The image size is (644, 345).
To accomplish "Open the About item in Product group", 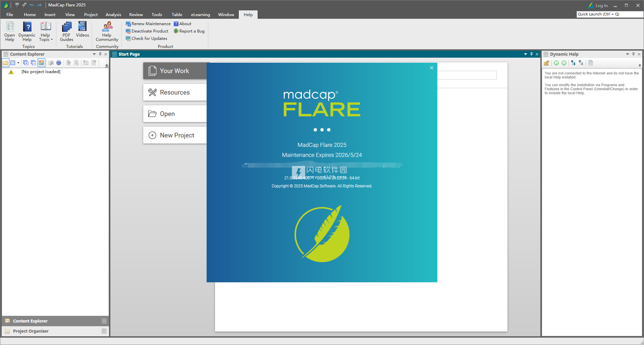I will click(x=182, y=24).
